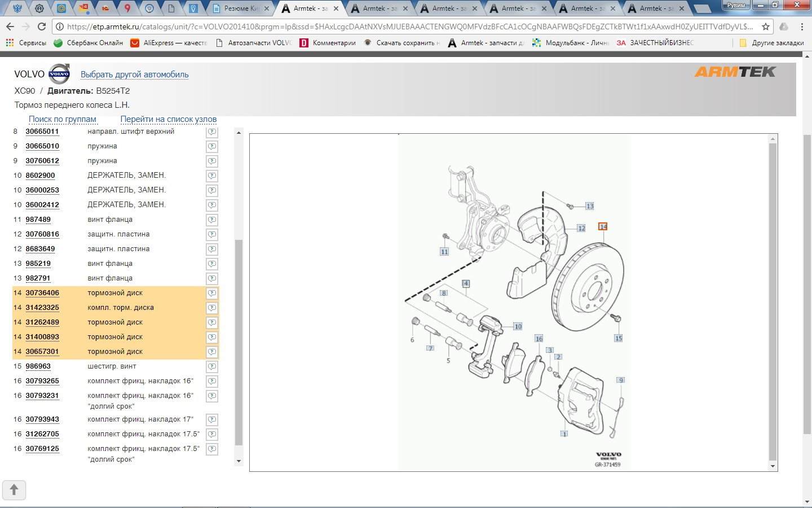Select callout 1 on brake diagram
The height and width of the screenshot is (508, 812).
(564, 433)
